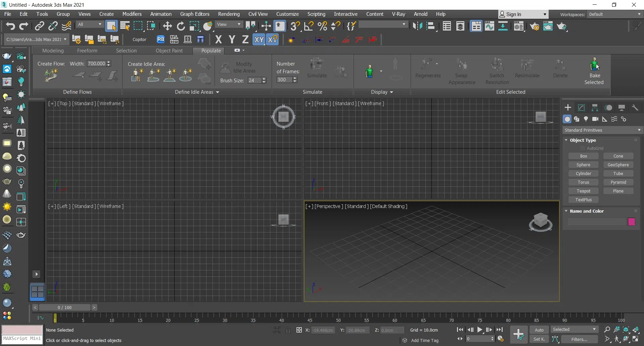644x346 pixels.
Task: Click the Teapot primitive button
Action: pyautogui.click(x=583, y=191)
